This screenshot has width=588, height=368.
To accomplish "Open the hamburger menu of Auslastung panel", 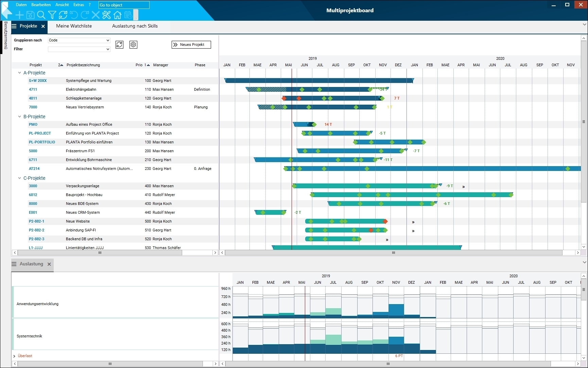I will click(x=14, y=264).
